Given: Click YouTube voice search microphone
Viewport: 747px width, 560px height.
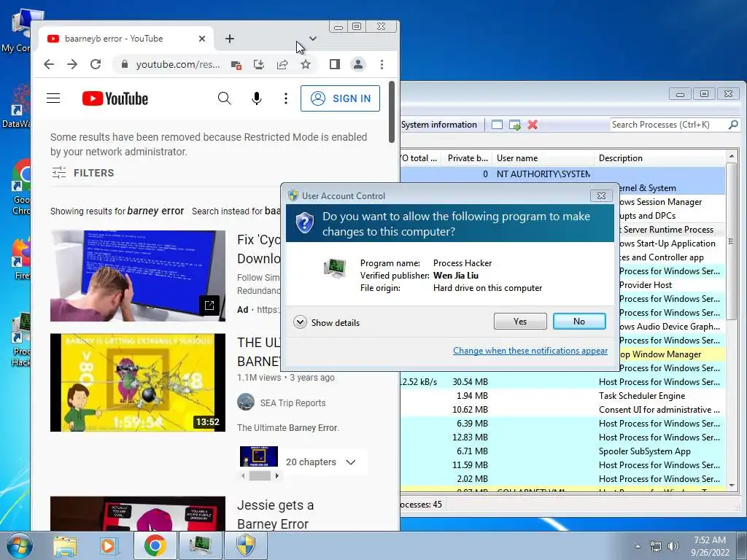Looking at the screenshot, I should coord(256,98).
